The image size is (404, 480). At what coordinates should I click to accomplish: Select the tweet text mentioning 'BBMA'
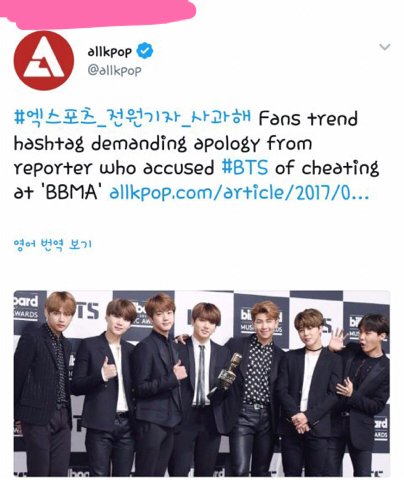[x=196, y=155]
